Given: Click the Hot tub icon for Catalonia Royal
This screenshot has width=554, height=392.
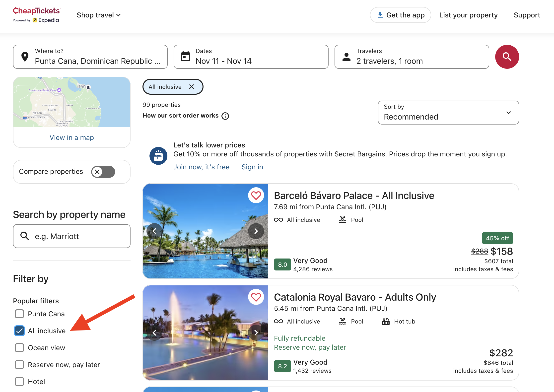Looking at the screenshot, I should (386, 321).
